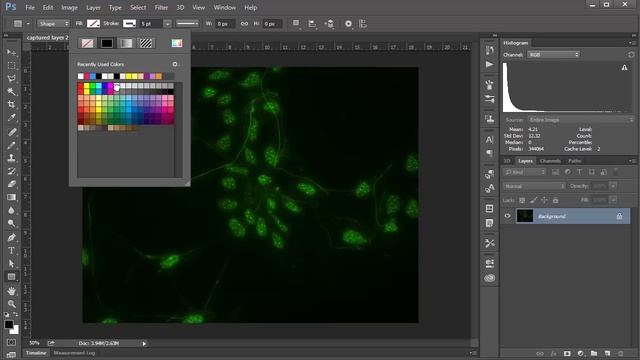Set fill to Gradient
640x360 pixels.
point(126,43)
